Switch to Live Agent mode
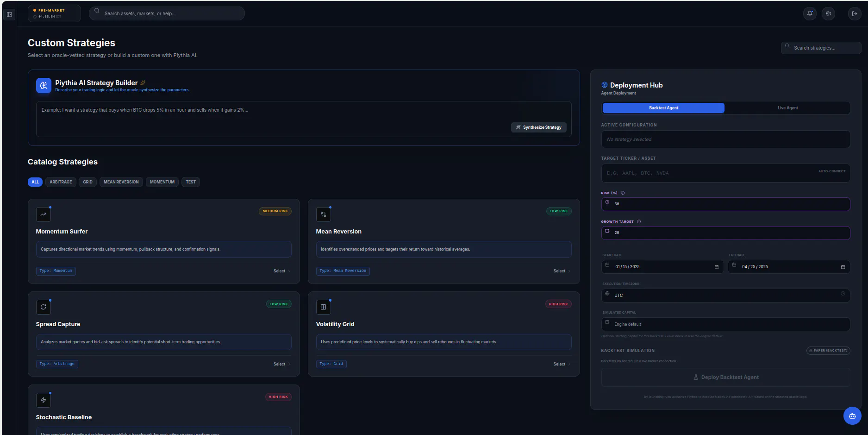The image size is (868, 435). tap(787, 108)
